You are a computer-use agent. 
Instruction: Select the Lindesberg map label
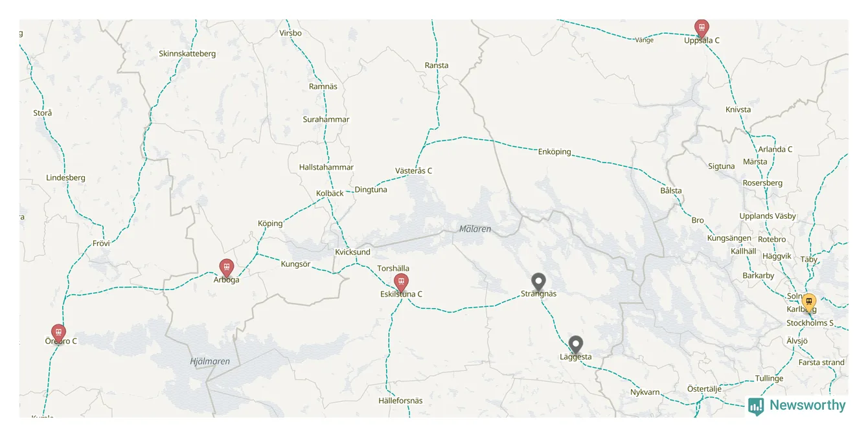(x=65, y=178)
